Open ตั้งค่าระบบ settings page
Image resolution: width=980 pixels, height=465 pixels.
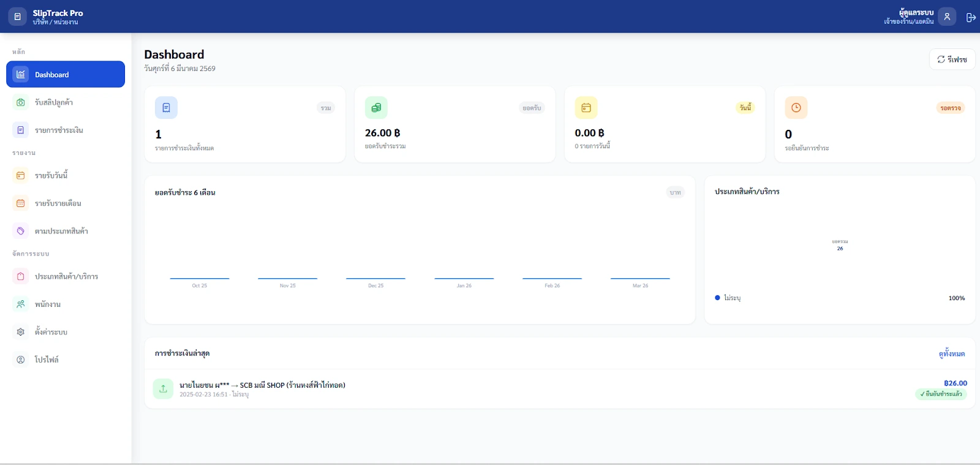pos(66,331)
